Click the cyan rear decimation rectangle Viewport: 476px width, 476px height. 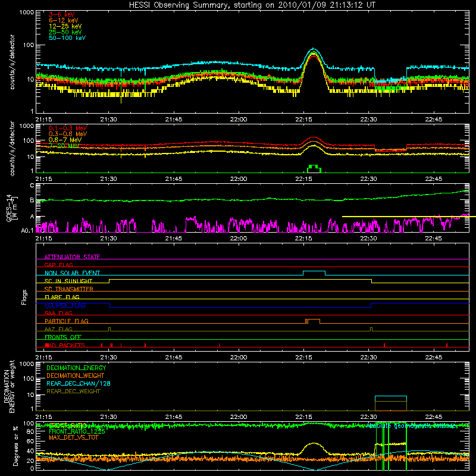(391, 399)
